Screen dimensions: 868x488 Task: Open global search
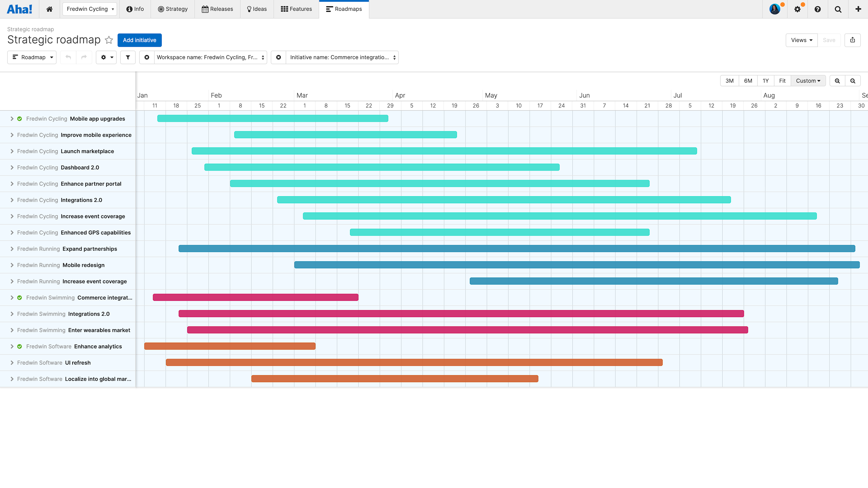pos(838,9)
